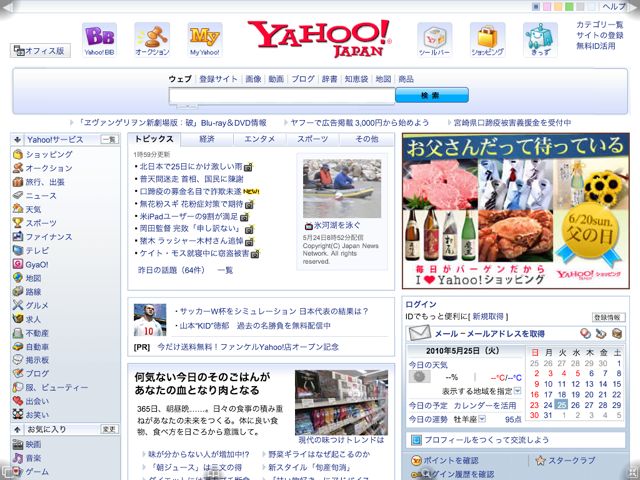This screenshot has width=640, height=480.
Task: Open ファイナンス from the sidebar
Action: [49, 237]
